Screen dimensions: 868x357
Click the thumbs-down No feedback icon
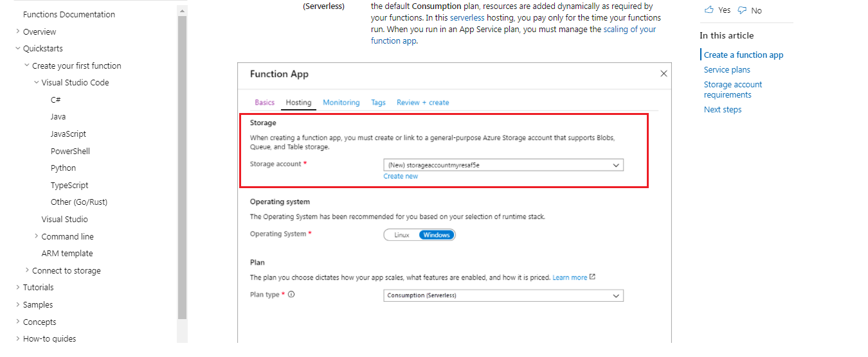coord(742,10)
